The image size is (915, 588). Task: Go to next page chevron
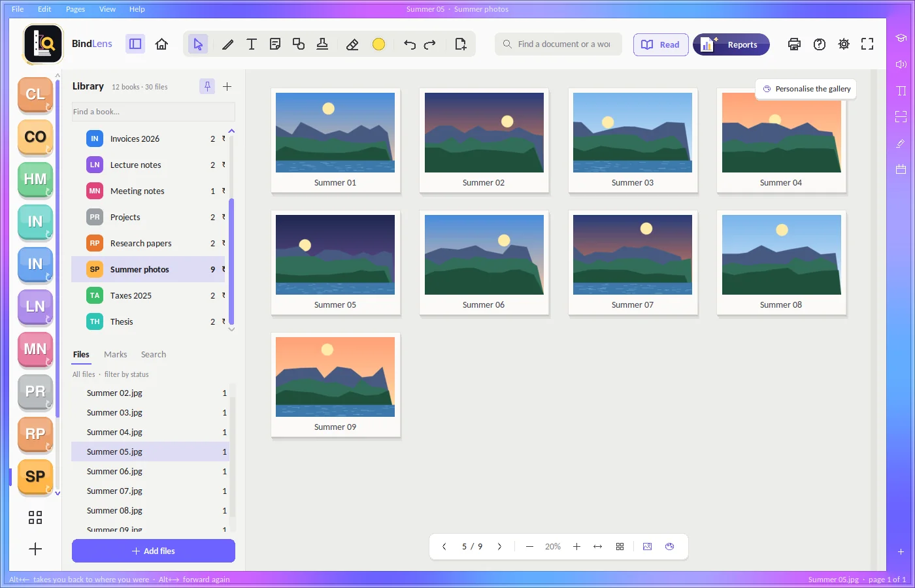pos(499,547)
